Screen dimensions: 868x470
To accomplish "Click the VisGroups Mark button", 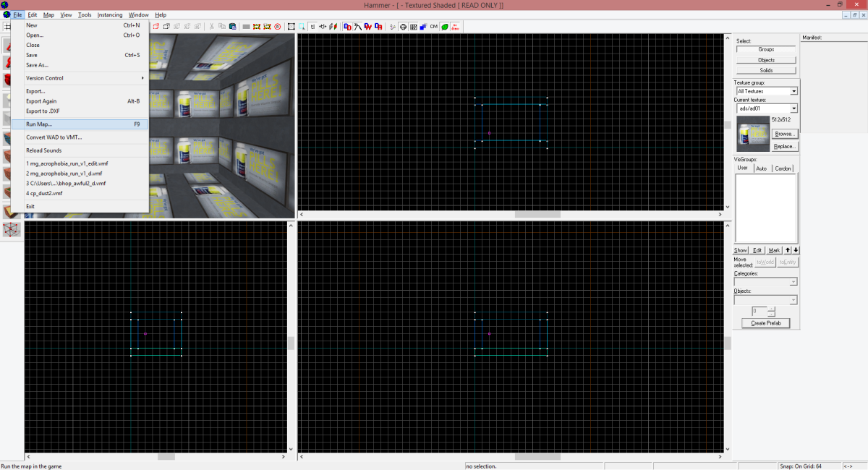I will coord(774,250).
